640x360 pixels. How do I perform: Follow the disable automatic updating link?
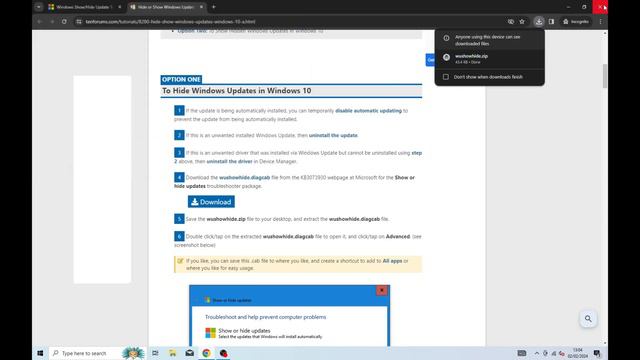[368, 111]
